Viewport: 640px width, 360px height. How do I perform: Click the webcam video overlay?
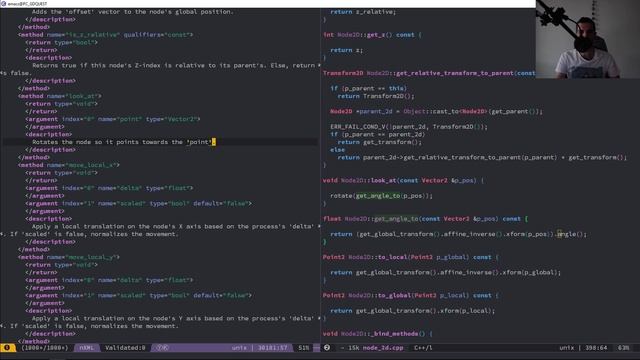coord(588,39)
